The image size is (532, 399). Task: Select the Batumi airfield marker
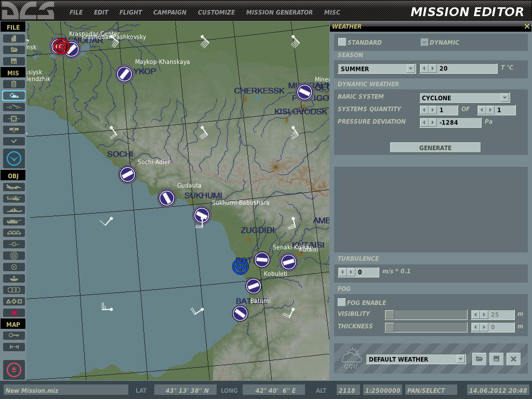coord(240,313)
